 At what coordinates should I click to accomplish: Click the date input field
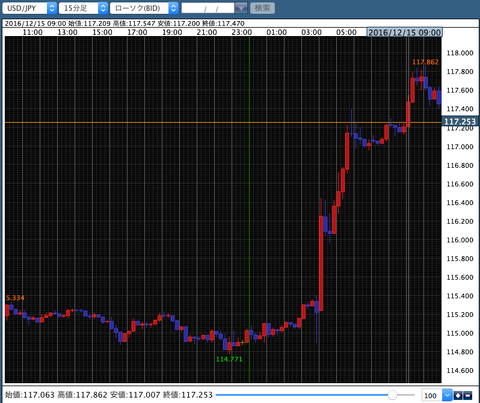[208, 8]
